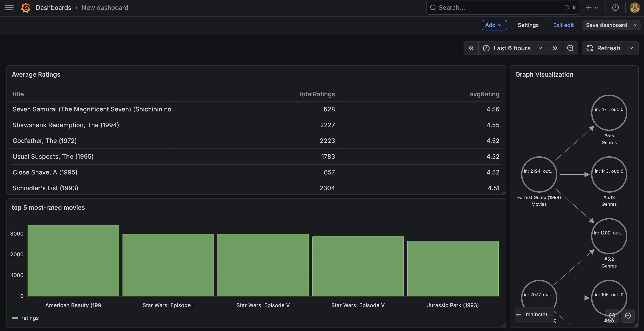The image size is (644, 331).
Task: Focus the Search field
Action: (x=502, y=8)
